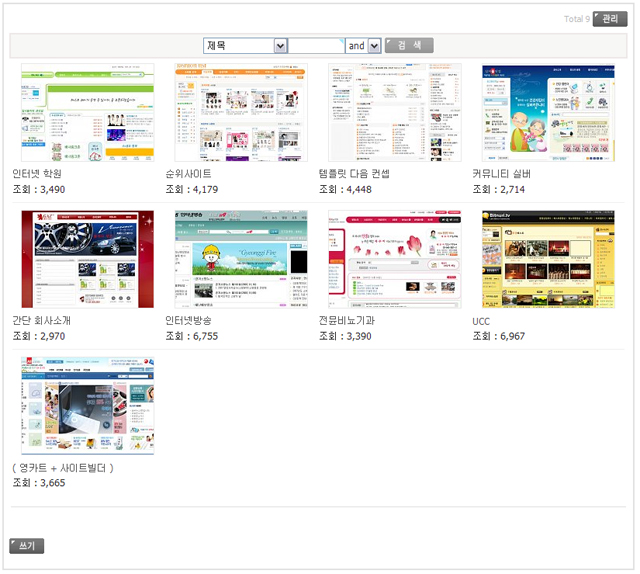View the 영카트 + 사이트빌더 thumbnail
The width and height of the screenshot is (640, 574).
click(88, 406)
